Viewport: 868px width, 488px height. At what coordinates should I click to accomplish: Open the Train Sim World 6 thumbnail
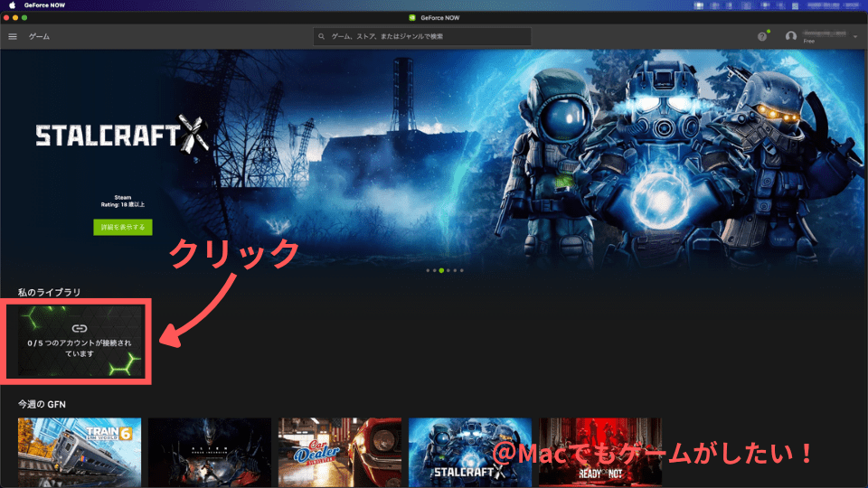click(80, 452)
